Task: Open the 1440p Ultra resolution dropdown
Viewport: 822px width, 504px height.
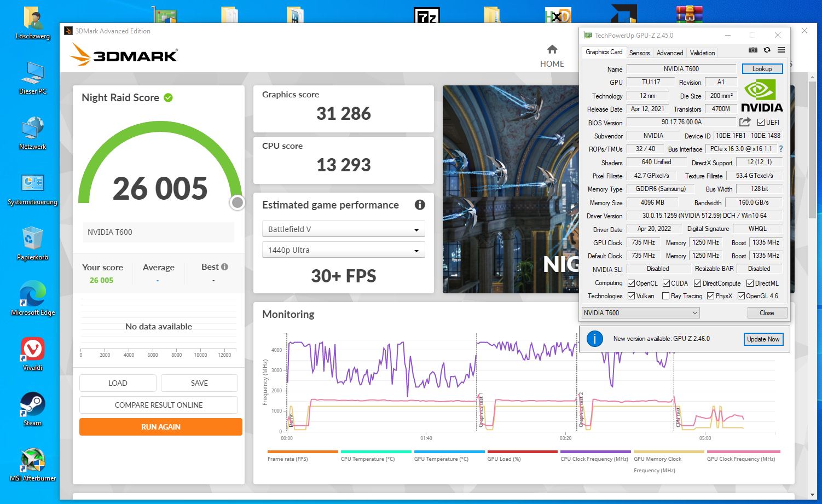Action: 344,250
